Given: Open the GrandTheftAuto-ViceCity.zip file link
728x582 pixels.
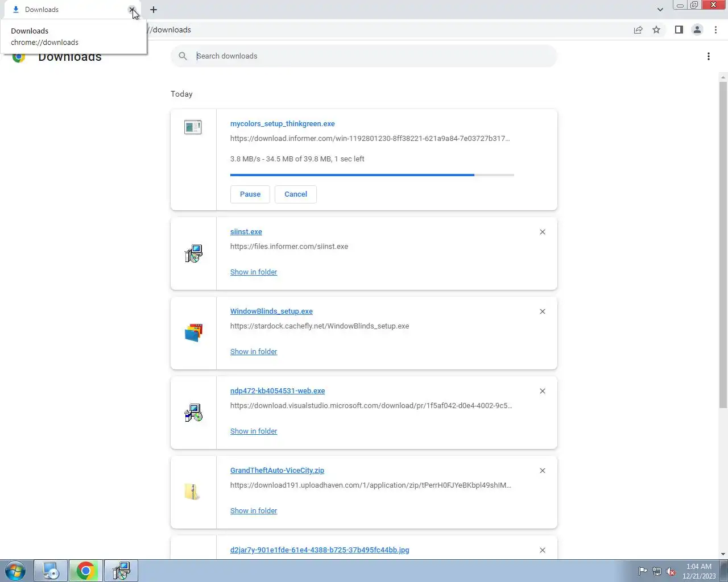Looking at the screenshot, I should pyautogui.click(x=277, y=471).
